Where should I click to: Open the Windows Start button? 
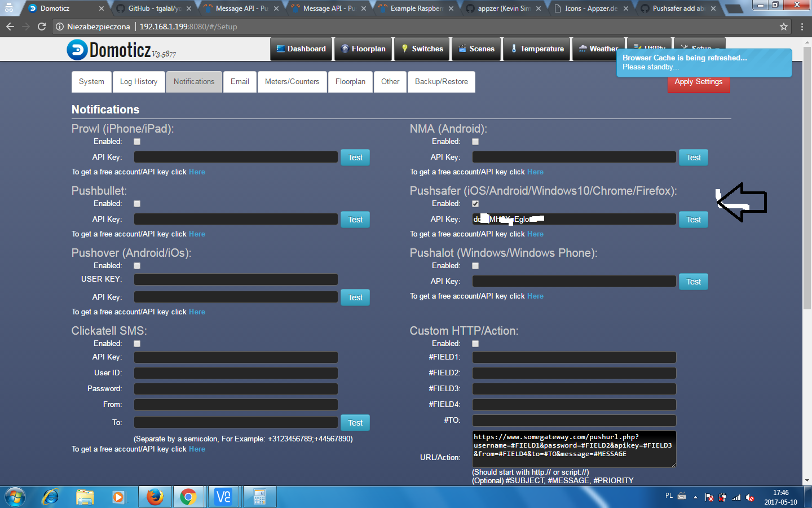click(15, 497)
